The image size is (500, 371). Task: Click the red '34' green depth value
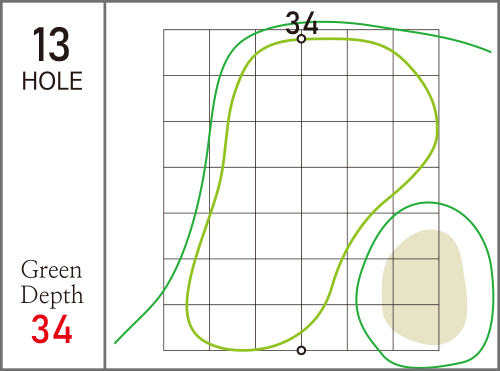(x=52, y=329)
